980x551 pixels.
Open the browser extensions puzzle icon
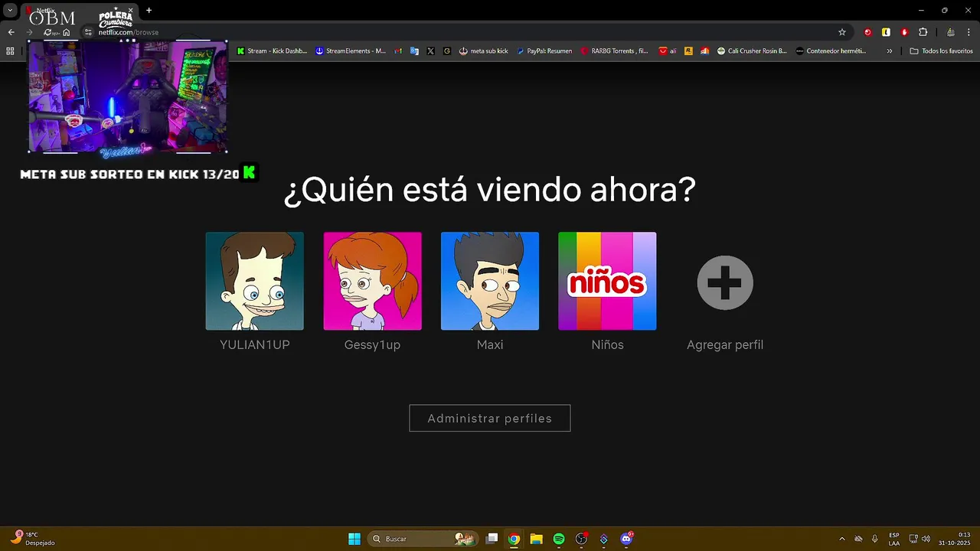923,32
